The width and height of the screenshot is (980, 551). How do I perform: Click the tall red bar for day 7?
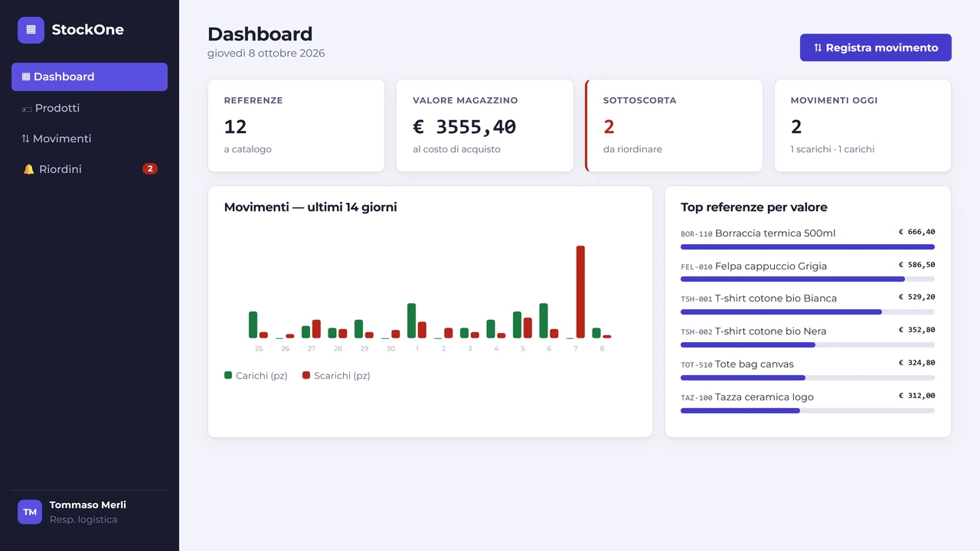pyautogui.click(x=580, y=292)
